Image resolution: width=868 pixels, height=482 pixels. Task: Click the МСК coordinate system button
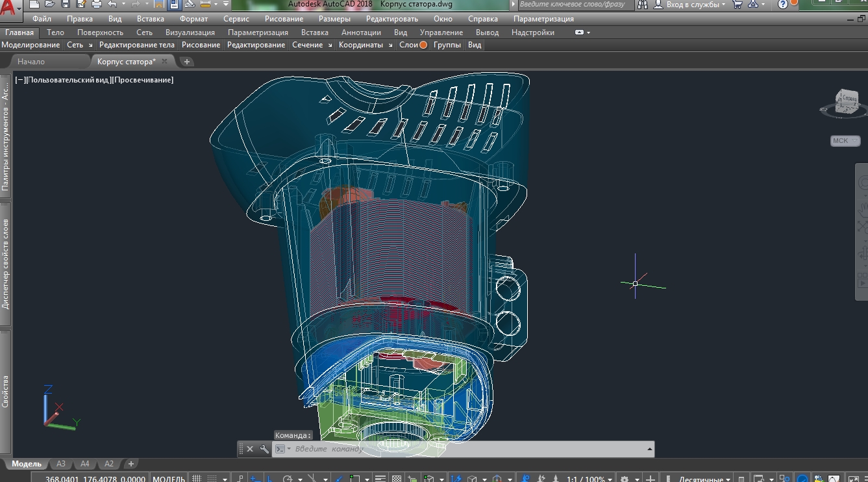point(845,141)
